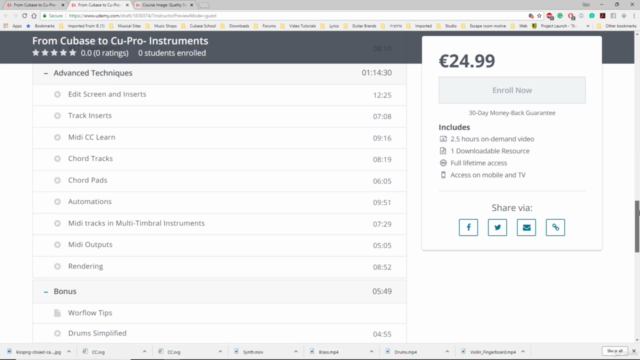Click the 12:25 duration of Edit Screen and Inserts
Screen dimensions: 640x360
[x=382, y=95]
